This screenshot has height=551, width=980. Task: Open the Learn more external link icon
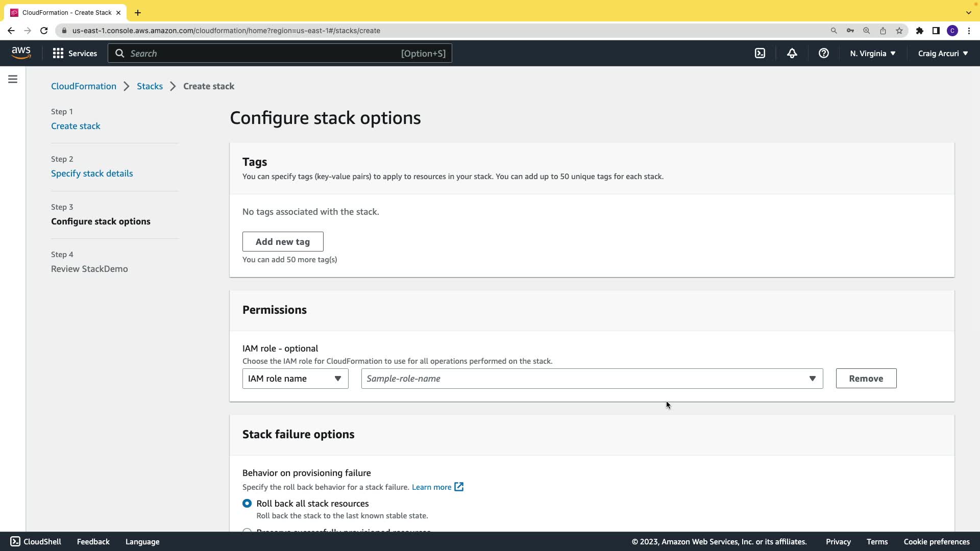459,487
